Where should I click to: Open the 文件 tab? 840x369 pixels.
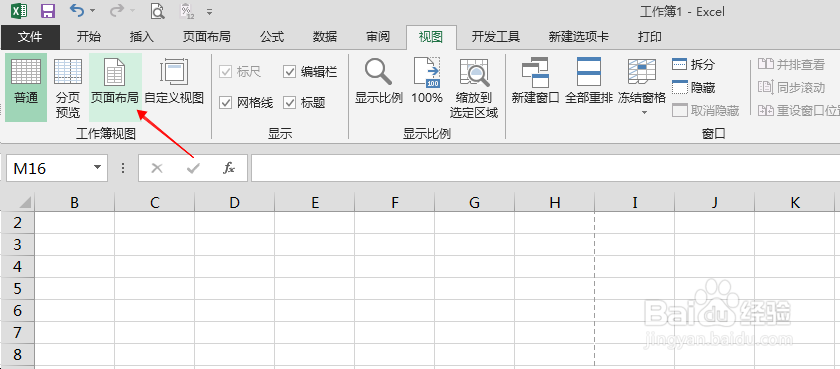(x=30, y=37)
